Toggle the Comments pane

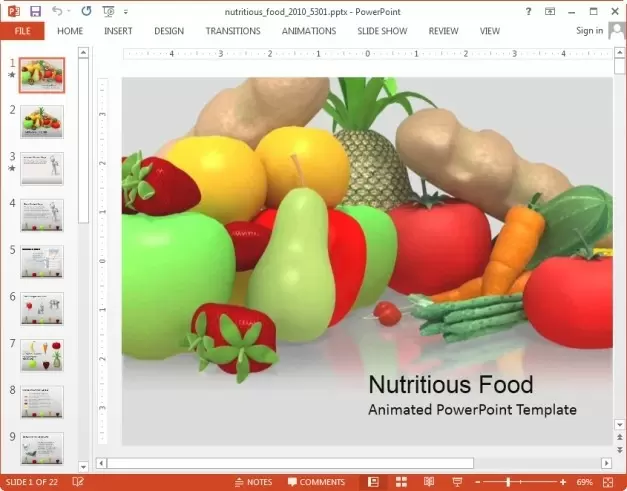coord(314,482)
